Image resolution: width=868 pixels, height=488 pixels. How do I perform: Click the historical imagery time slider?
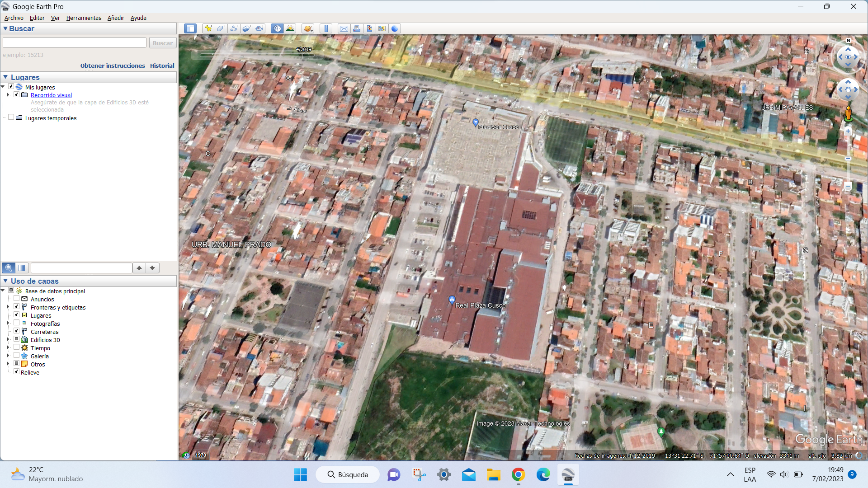click(x=257, y=55)
